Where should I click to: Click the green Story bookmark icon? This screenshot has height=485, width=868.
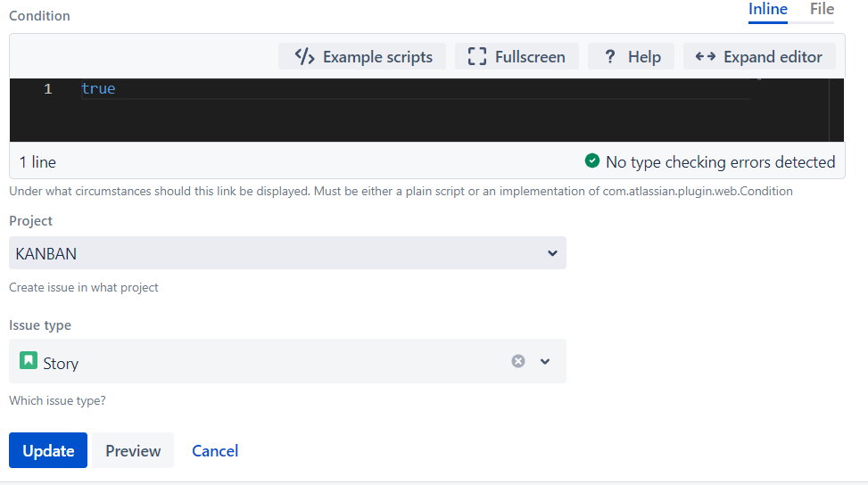pyautogui.click(x=29, y=361)
